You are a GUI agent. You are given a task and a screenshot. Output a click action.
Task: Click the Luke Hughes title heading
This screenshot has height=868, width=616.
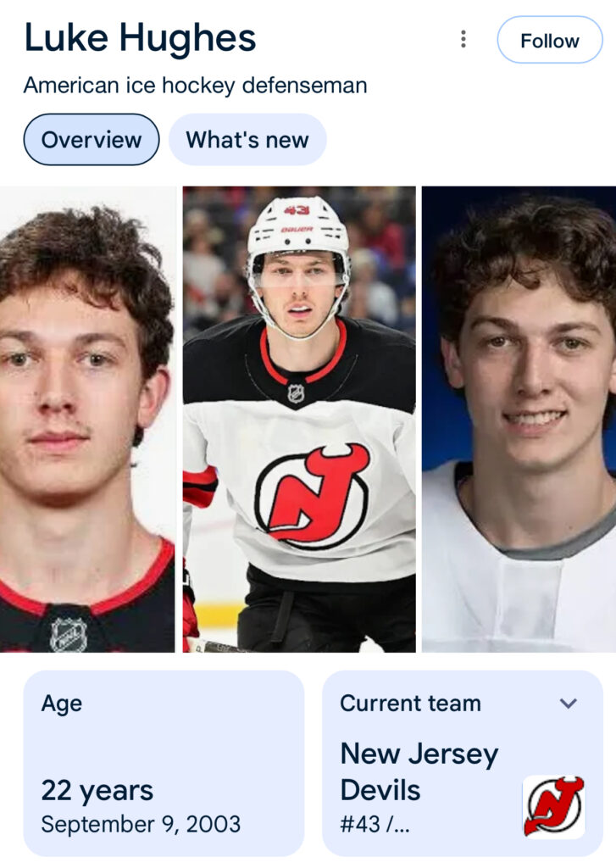click(x=140, y=39)
